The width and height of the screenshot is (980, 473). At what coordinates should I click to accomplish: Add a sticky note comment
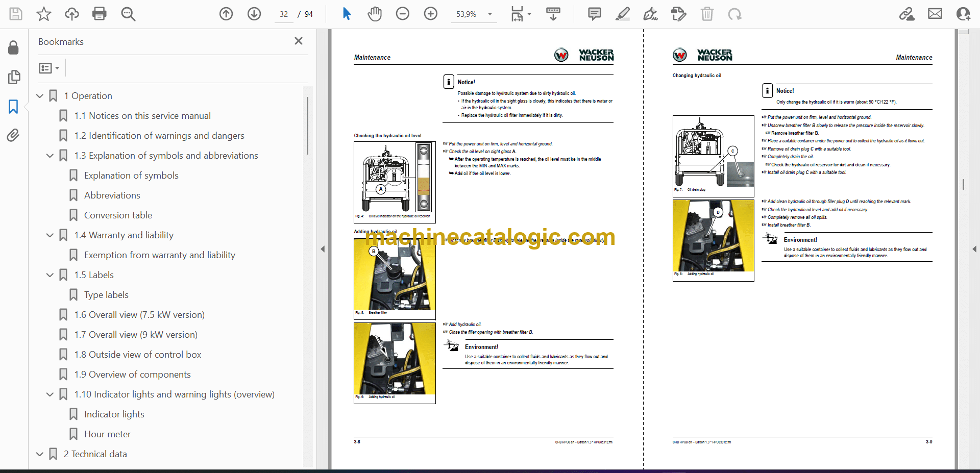coord(594,14)
